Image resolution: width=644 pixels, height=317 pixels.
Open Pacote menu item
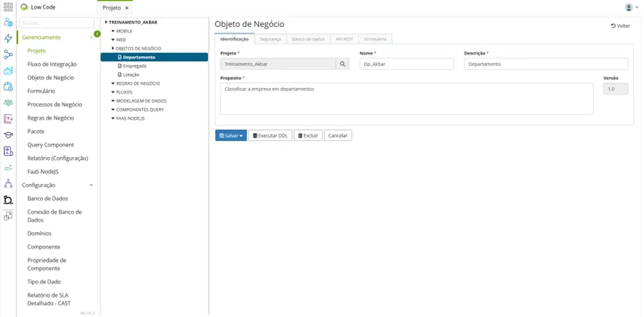36,132
